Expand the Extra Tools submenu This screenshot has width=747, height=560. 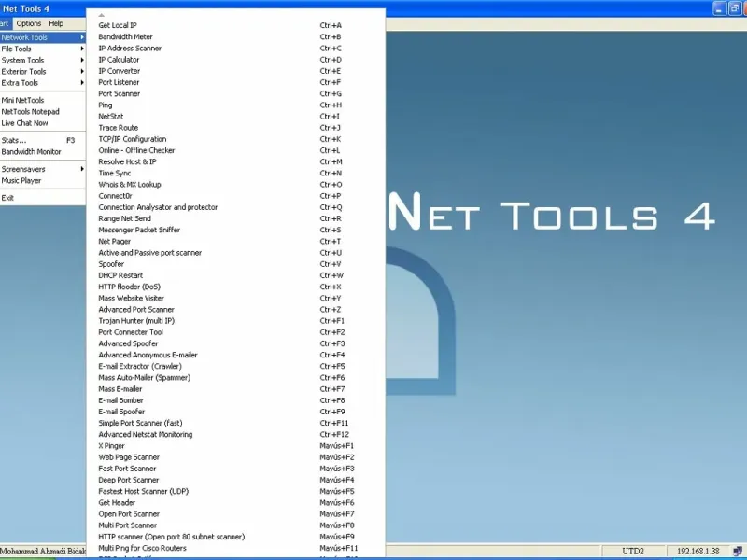pos(43,83)
